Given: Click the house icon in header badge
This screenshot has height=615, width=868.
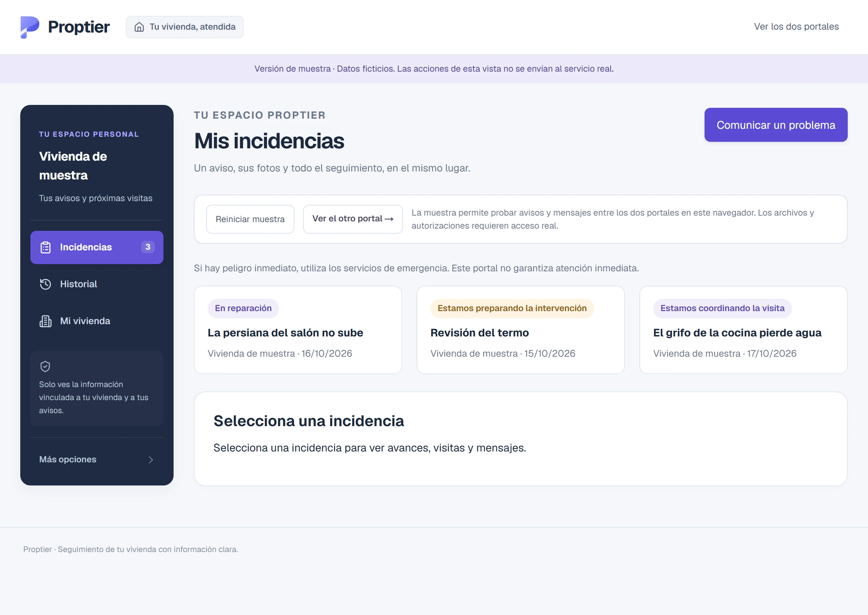Looking at the screenshot, I should [x=139, y=27].
